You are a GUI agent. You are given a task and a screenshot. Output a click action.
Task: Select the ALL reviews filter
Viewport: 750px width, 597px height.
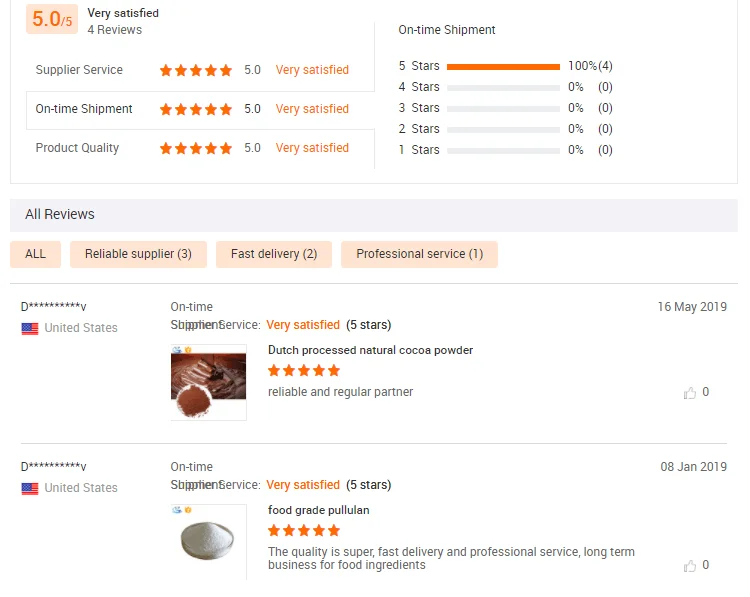point(35,254)
